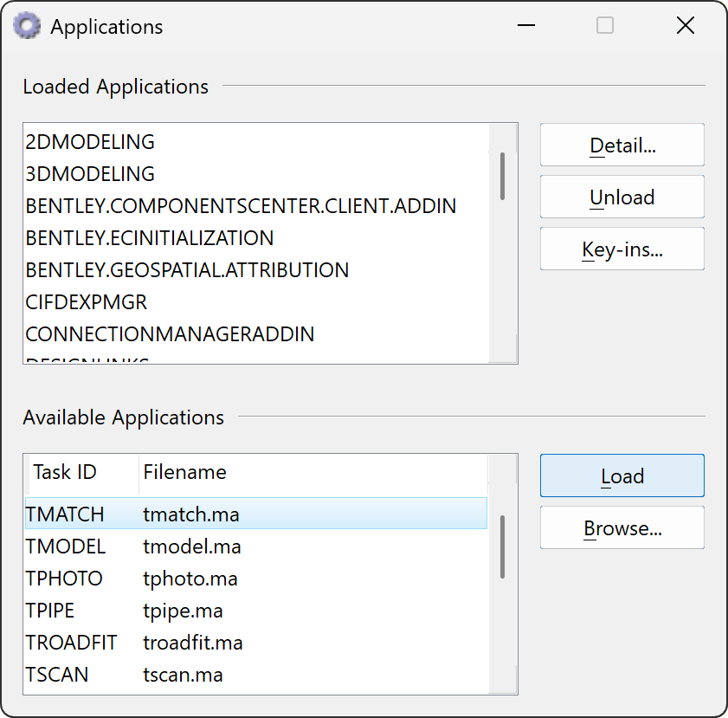Sort by the Filename column header
728x718 pixels.
(313, 472)
